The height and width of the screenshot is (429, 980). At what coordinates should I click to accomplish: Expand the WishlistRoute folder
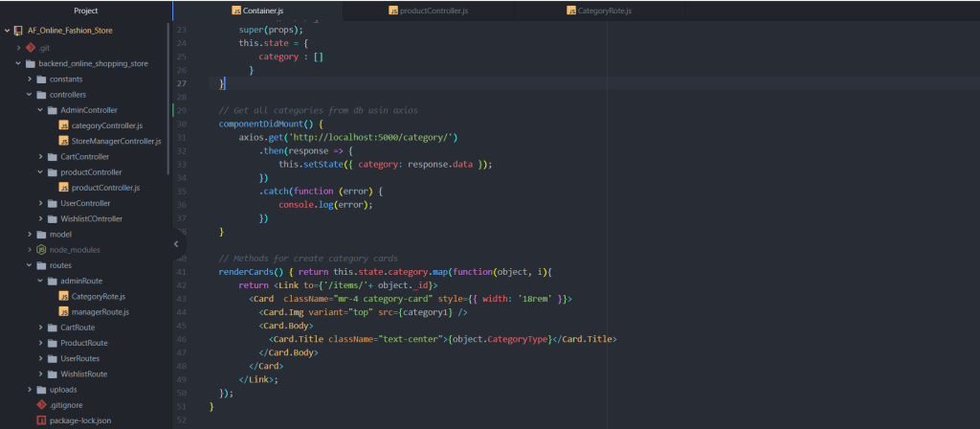click(40, 374)
